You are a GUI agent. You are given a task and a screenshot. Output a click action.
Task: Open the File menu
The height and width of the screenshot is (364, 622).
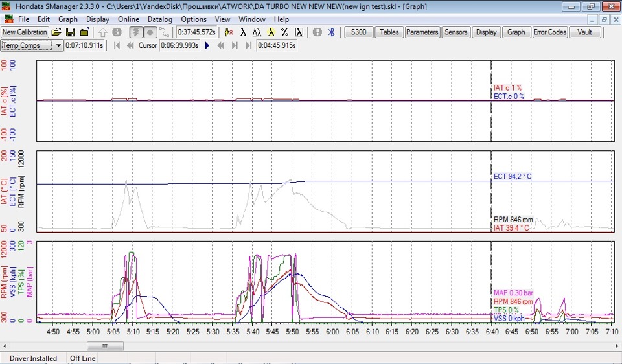[24, 19]
